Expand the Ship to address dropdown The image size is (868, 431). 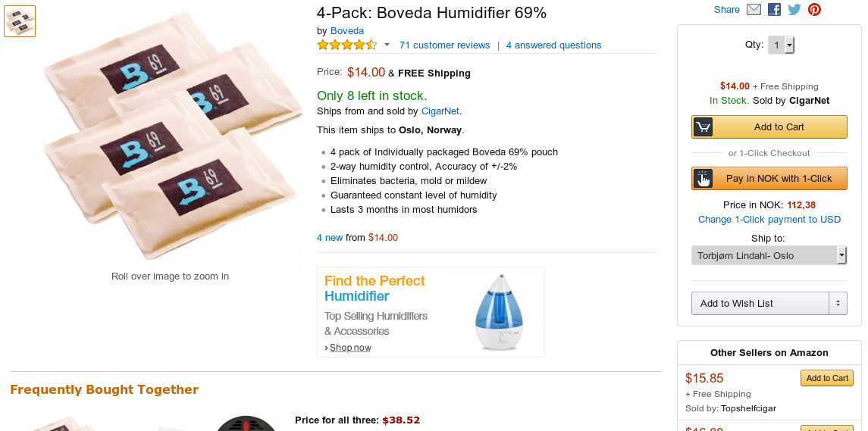click(x=769, y=255)
